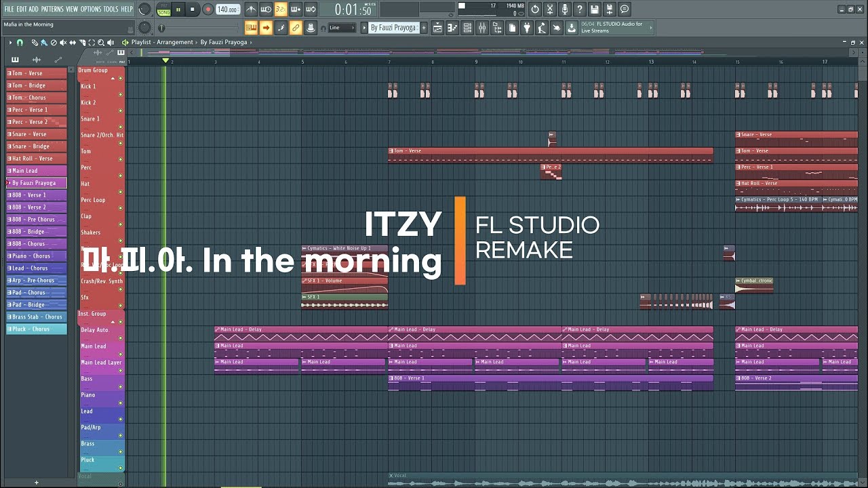Open the VIEW menu

coord(72,9)
